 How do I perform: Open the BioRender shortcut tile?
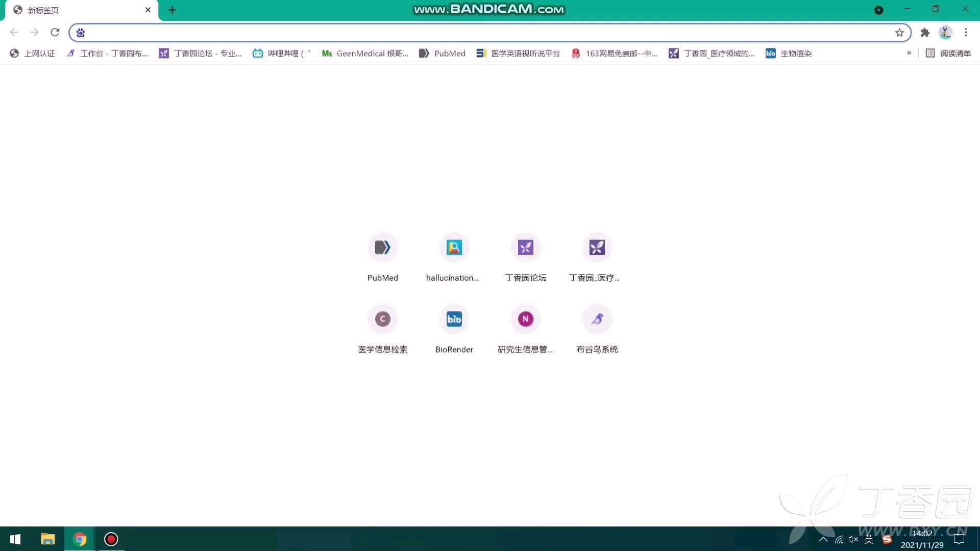click(454, 329)
